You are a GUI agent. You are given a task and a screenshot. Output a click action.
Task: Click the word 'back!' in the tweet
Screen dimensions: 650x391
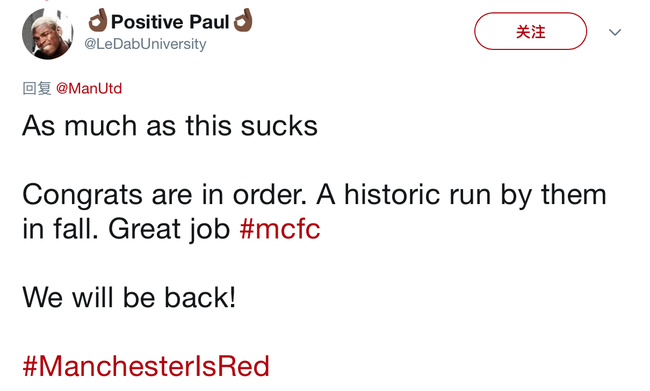point(200,297)
